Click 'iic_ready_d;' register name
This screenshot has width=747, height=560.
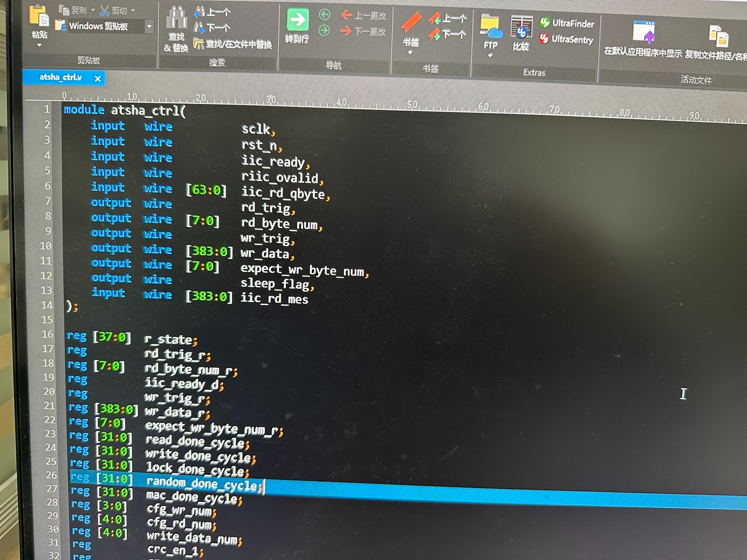184,384
